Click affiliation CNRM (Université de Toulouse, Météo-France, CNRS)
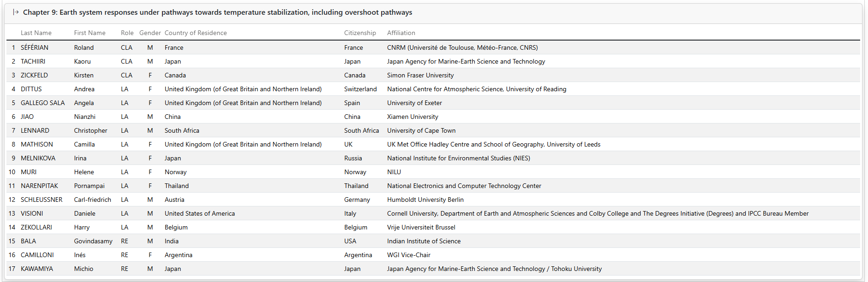The image size is (868, 282). click(x=462, y=47)
